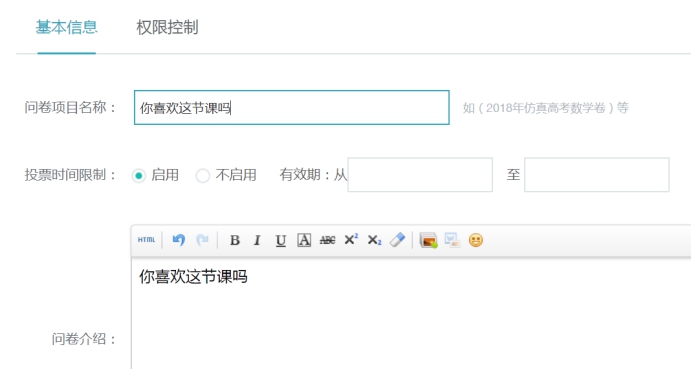Click the 问卷介绍 label
Image resolution: width=692 pixels, height=369 pixels.
(84, 339)
